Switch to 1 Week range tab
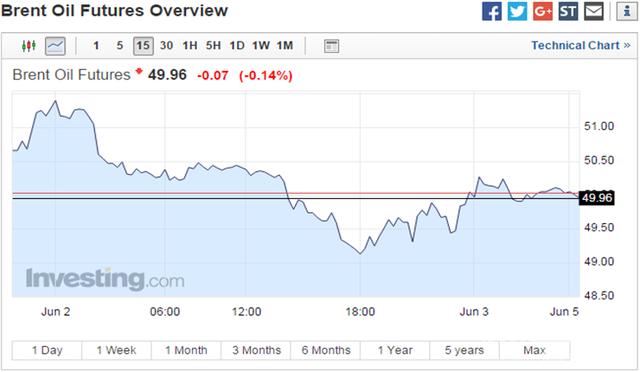Image resolution: width=640 pixels, height=372 pixels. tap(116, 350)
